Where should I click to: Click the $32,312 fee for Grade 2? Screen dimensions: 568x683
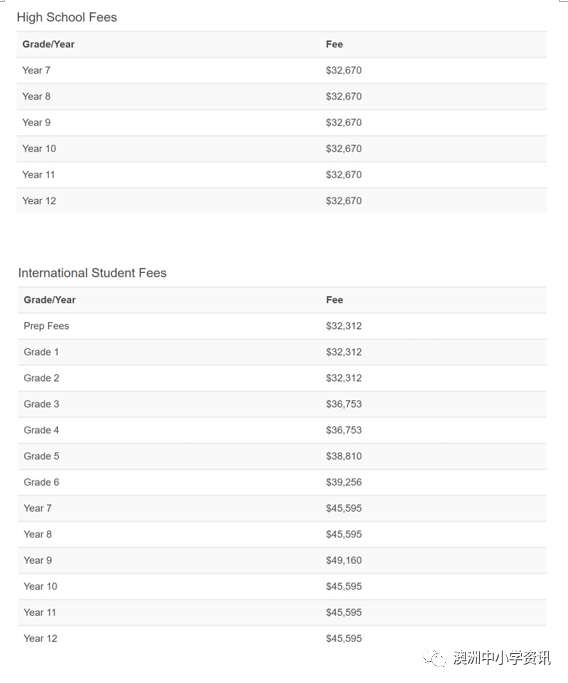coord(344,379)
